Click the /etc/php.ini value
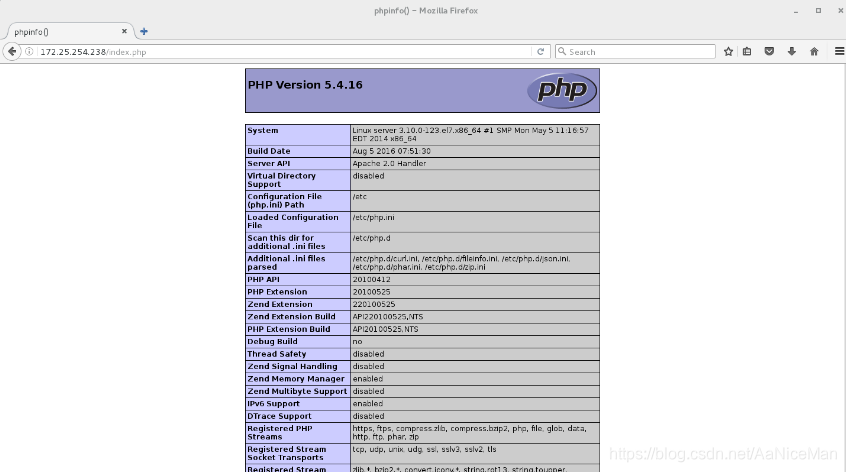The height and width of the screenshot is (472, 846). click(x=373, y=217)
